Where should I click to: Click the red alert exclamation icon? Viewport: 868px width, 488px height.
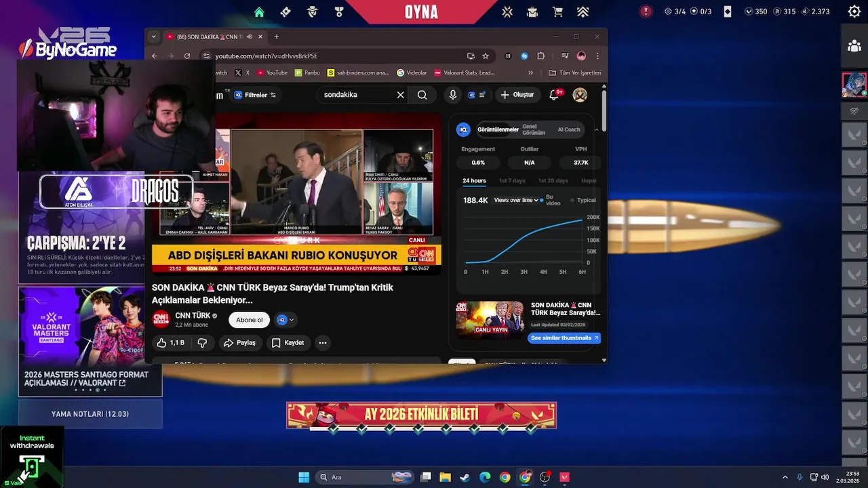click(646, 12)
